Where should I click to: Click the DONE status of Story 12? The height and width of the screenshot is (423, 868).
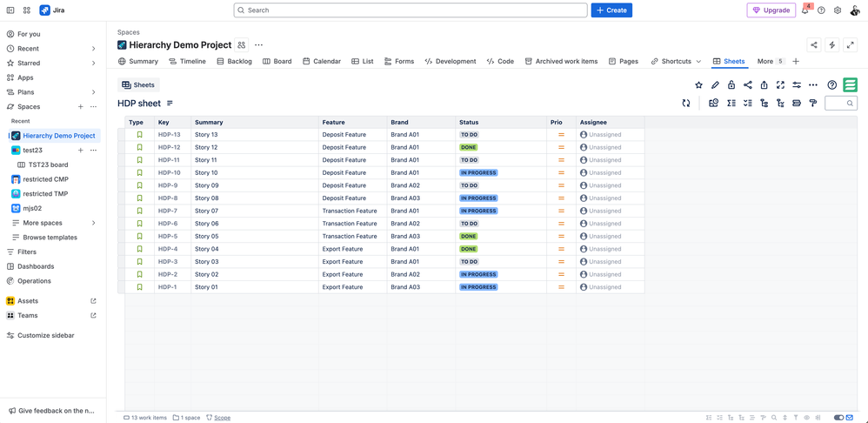[x=468, y=147]
